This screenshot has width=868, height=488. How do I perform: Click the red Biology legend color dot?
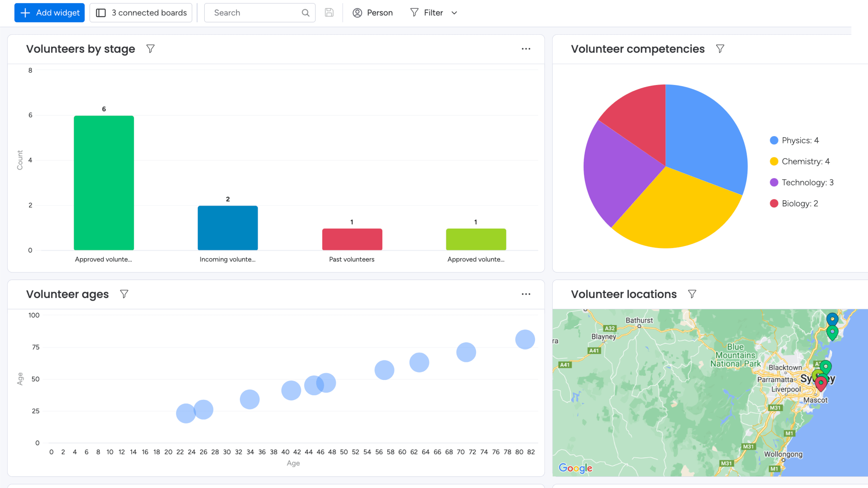[774, 204]
